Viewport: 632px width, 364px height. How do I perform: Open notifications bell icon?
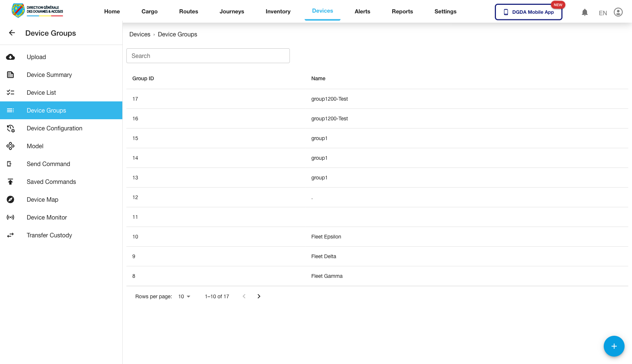tap(584, 12)
